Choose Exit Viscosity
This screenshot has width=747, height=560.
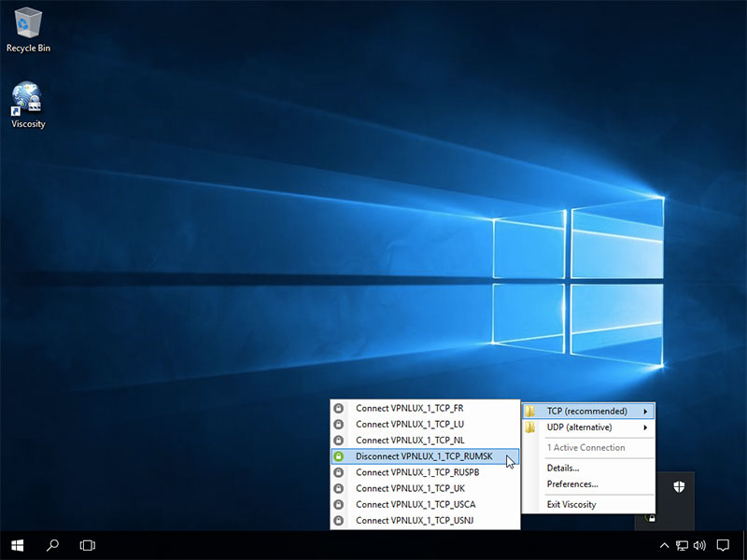point(588,505)
